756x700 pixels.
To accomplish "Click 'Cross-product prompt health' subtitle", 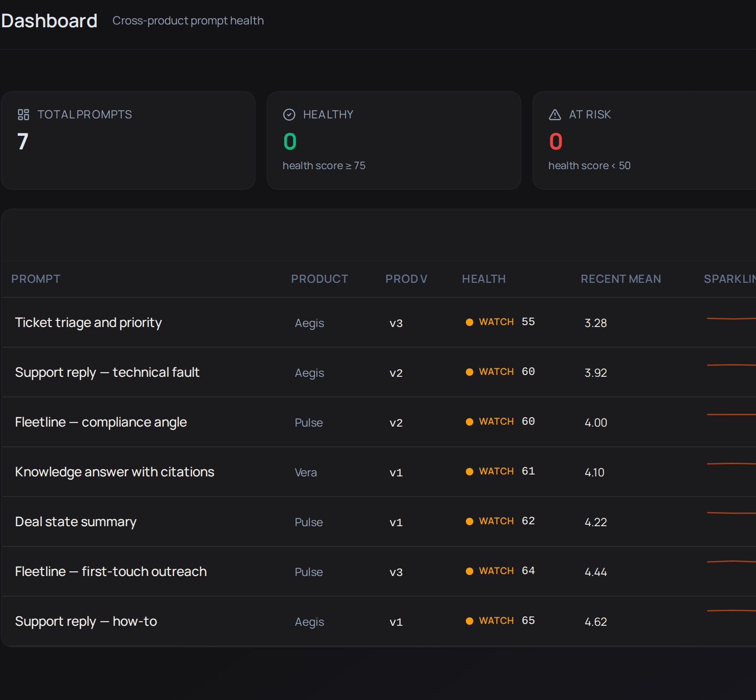I will click(188, 21).
